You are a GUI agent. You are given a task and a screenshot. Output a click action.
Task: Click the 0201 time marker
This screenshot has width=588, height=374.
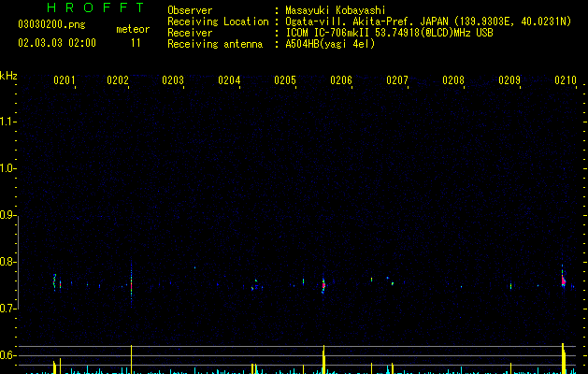(65, 80)
